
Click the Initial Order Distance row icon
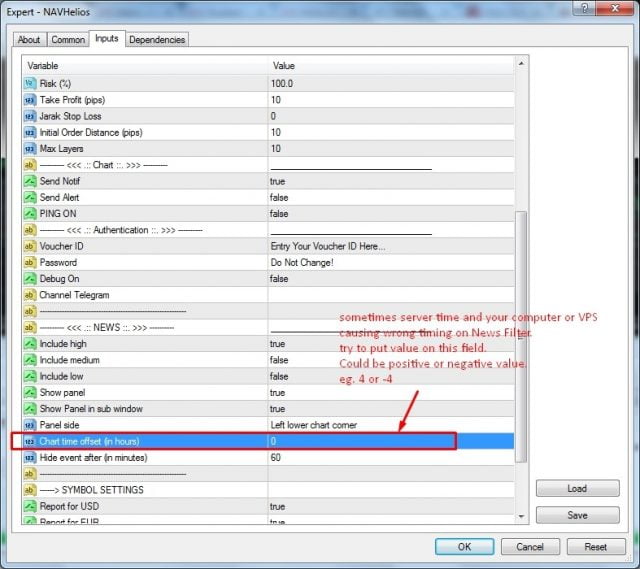(x=30, y=132)
